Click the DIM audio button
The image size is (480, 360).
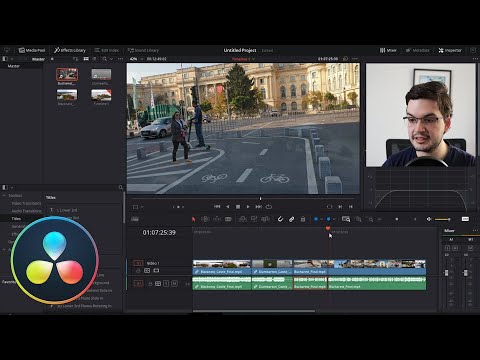[465, 219]
